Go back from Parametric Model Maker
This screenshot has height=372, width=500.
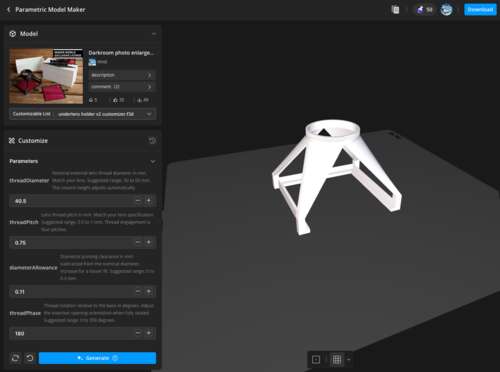click(9, 10)
